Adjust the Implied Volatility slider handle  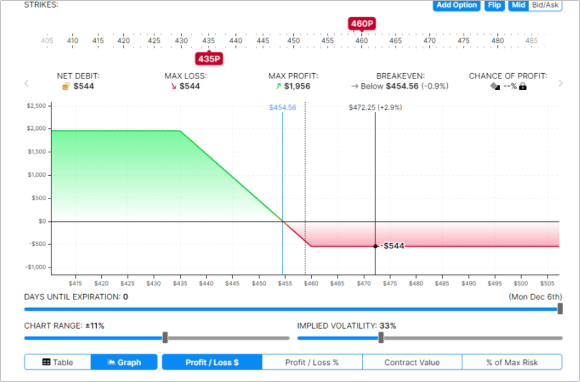(x=381, y=337)
